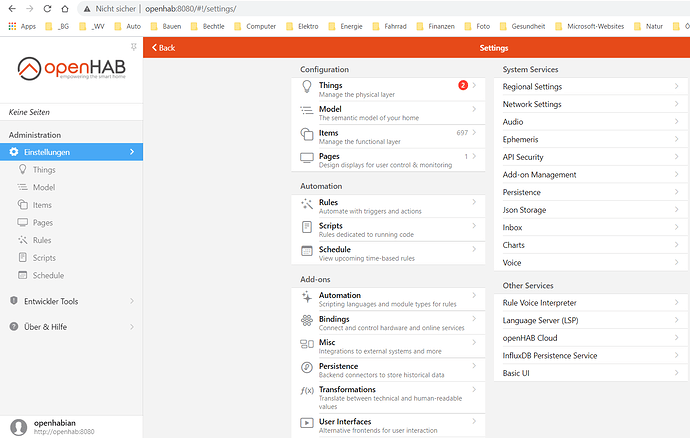This screenshot has width=690, height=438.
Task: Click the Scripts document icon in Automation
Action: 307,227
